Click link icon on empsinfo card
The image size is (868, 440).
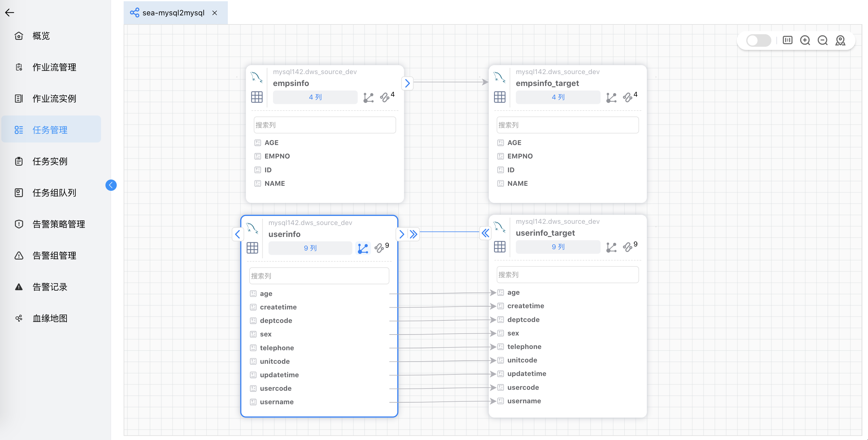(x=384, y=98)
